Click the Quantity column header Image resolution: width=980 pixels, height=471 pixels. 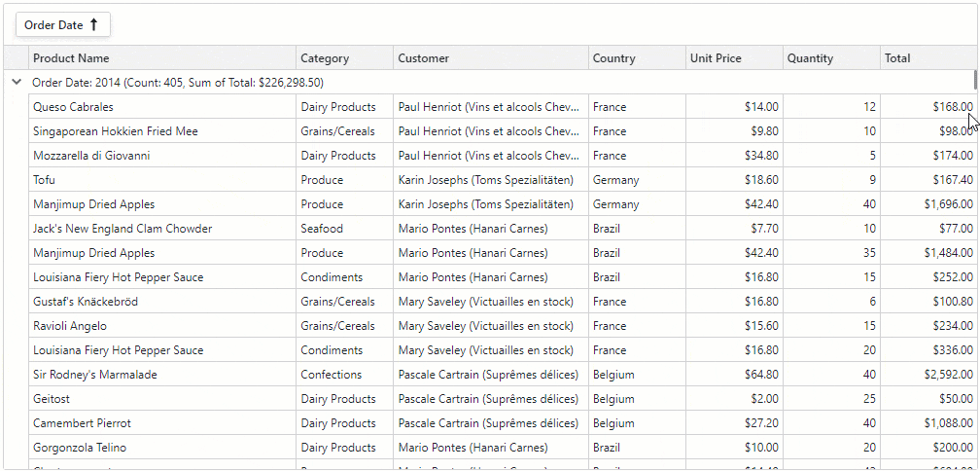click(x=810, y=58)
